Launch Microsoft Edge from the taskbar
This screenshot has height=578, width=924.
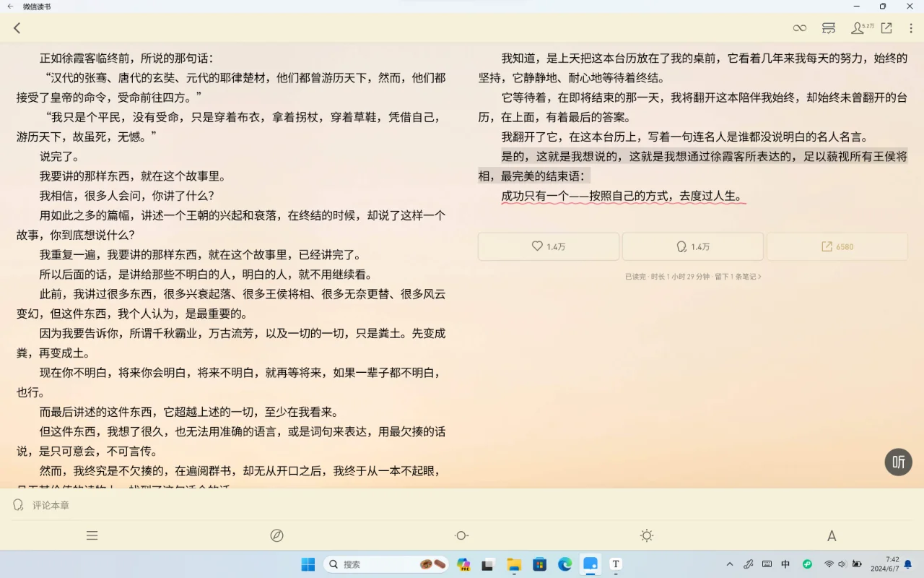pyautogui.click(x=565, y=564)
